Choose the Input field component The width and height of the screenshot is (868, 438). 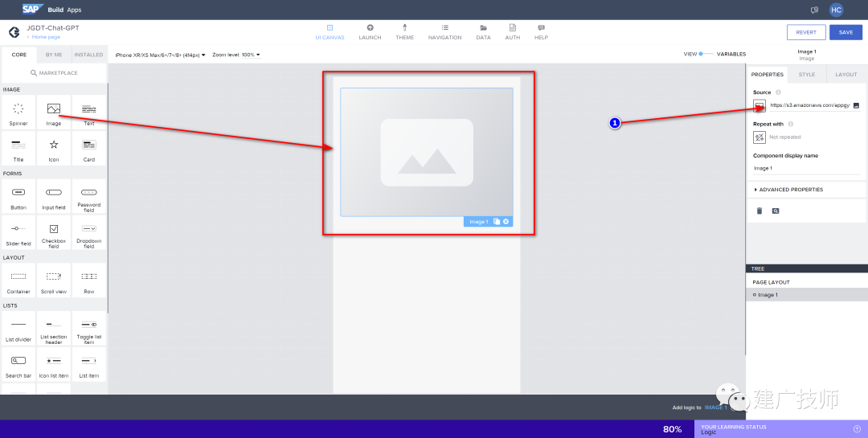pos(54,197)
